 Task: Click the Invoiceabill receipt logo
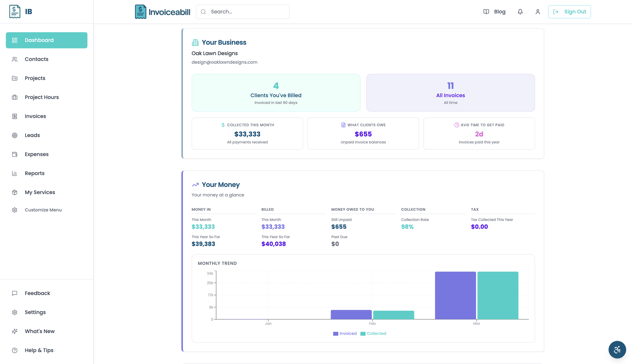coord(141,11)
